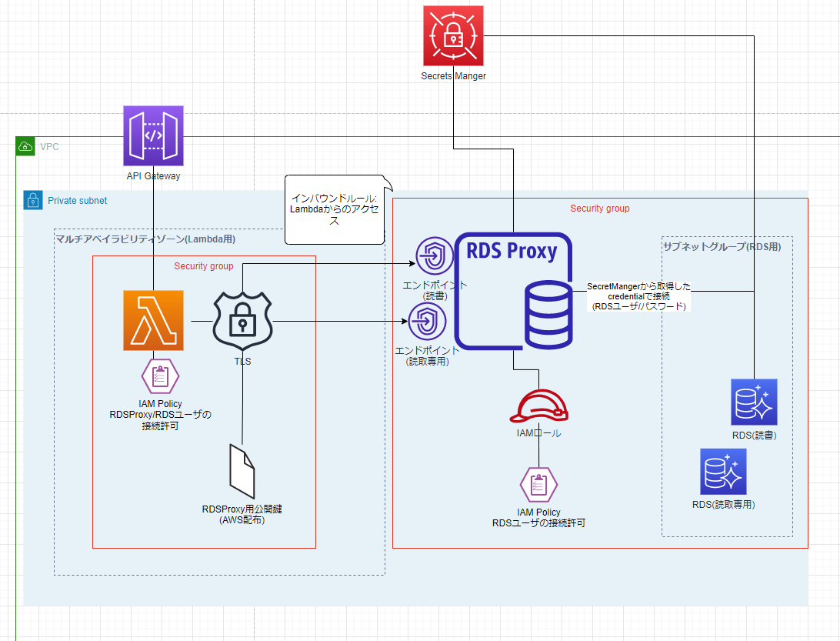
Task: Select the TLS shield icon
Action: [243, 322]
